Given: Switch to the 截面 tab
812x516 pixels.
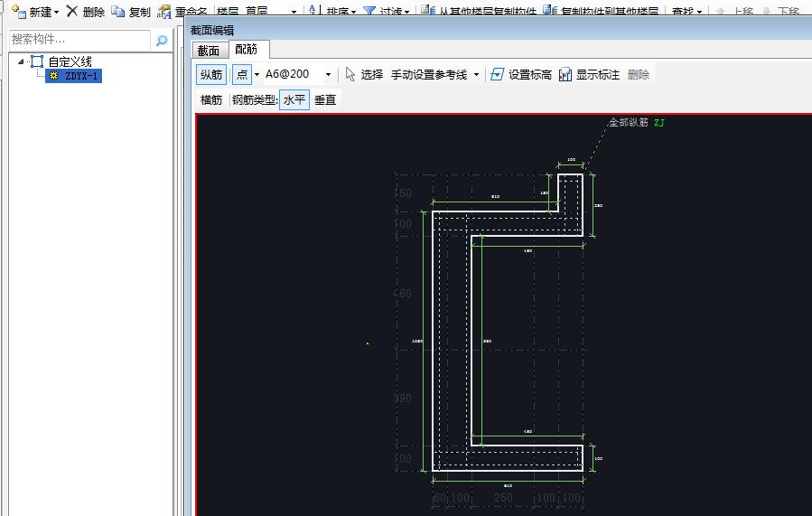Looking at the screenshot, I should [209, 51].
